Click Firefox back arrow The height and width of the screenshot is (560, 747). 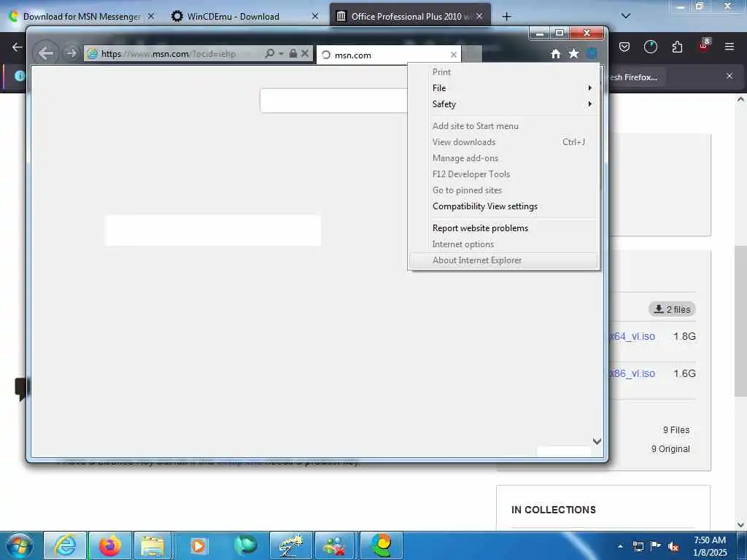pyautogui.click(x=18, y=47)
